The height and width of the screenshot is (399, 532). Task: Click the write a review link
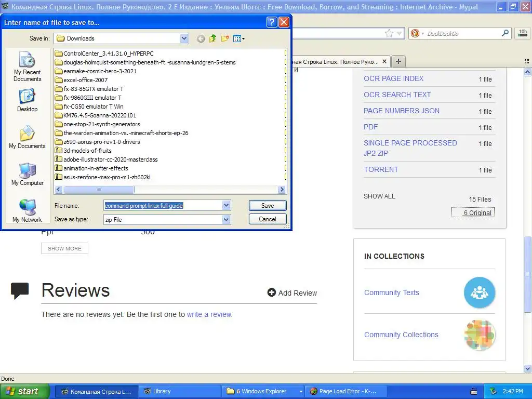coord(209,314)
